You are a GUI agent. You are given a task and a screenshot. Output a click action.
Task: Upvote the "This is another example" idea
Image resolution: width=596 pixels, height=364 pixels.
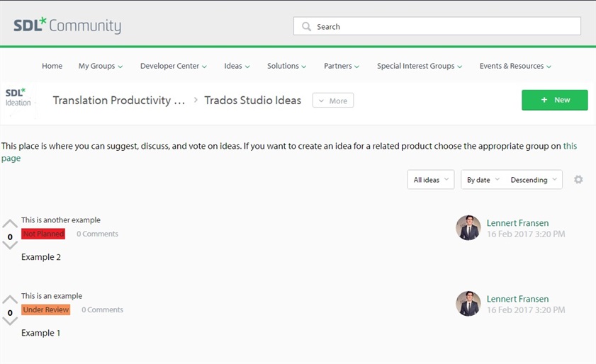click(x=10, y=224)
